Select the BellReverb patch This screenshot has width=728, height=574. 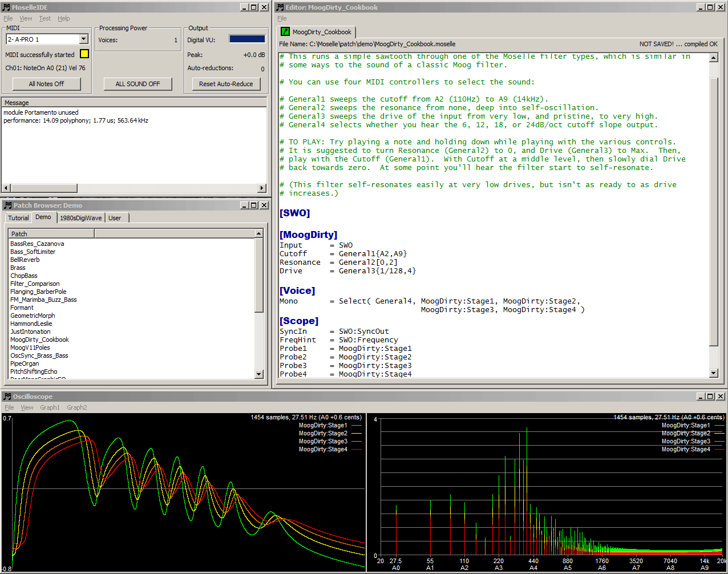coord(25,260)
